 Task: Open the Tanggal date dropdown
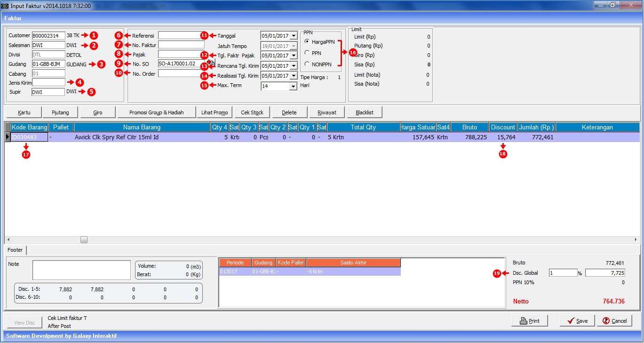click(x=294, y=36)
